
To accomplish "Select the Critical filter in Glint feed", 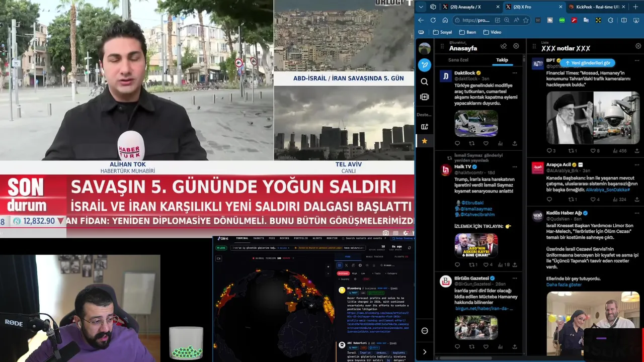I will click(x=343, y=273).
